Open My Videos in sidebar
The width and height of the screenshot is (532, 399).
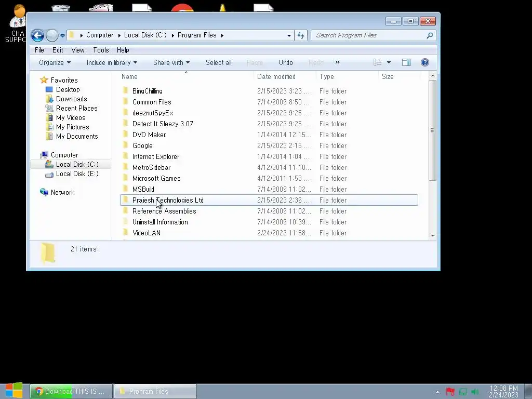pyautogui.click(x=71, y=117)
